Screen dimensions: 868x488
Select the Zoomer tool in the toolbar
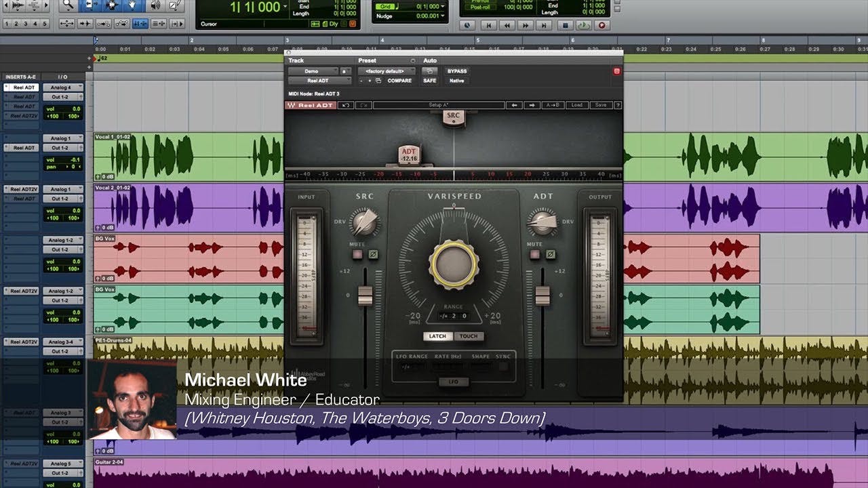tap(68, 5)
